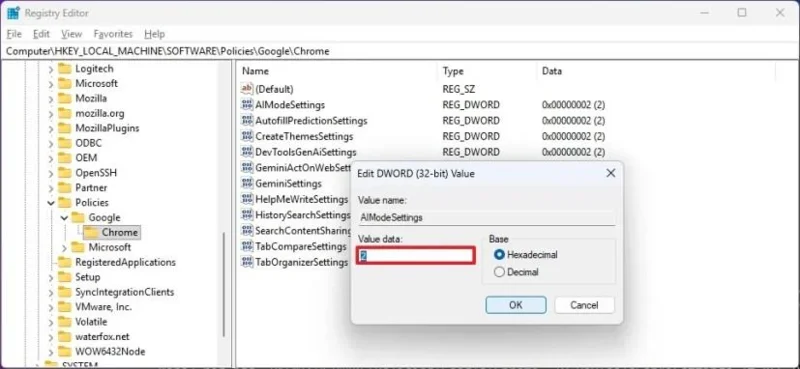Click the Chrome folder icon in tree

pos(92,232)
